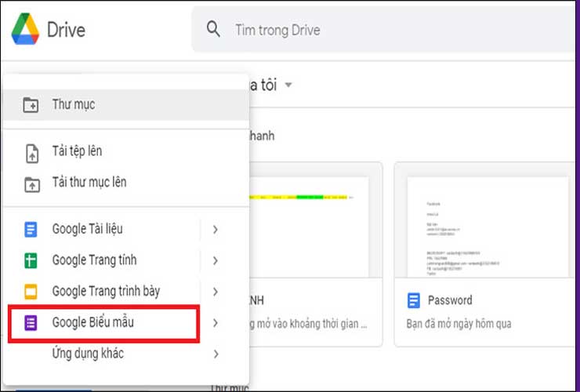
Task: Click the Google Drive logo
Action: 25,29
